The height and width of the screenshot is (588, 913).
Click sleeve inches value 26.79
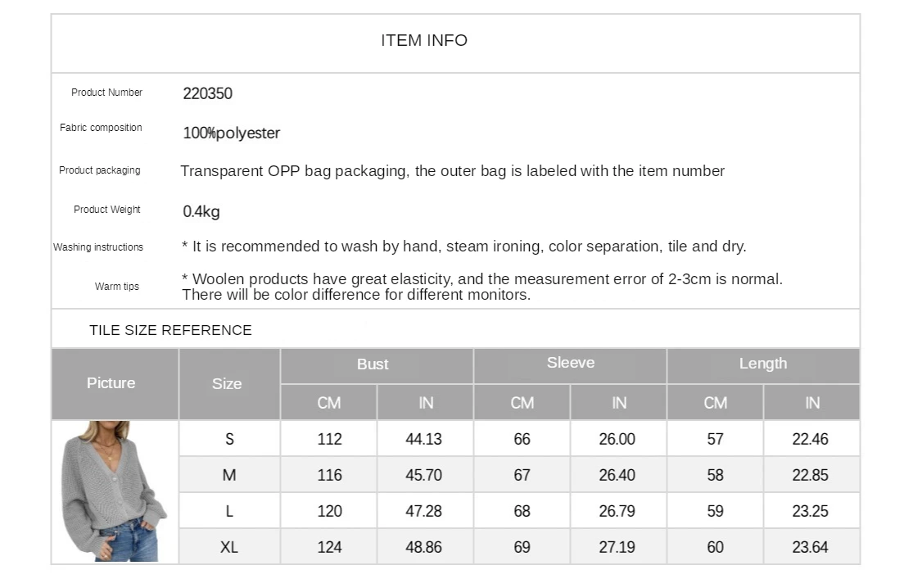(617, 511)
